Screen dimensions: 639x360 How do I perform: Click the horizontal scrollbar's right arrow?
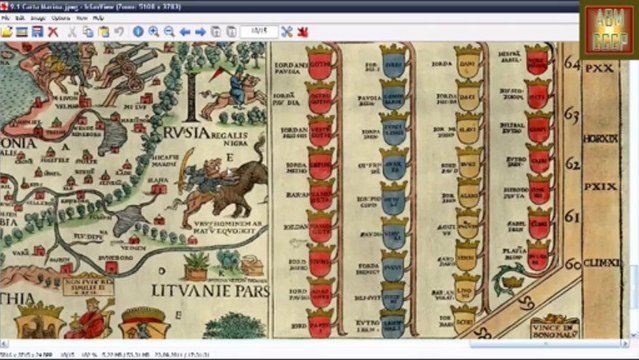[625, 344]
